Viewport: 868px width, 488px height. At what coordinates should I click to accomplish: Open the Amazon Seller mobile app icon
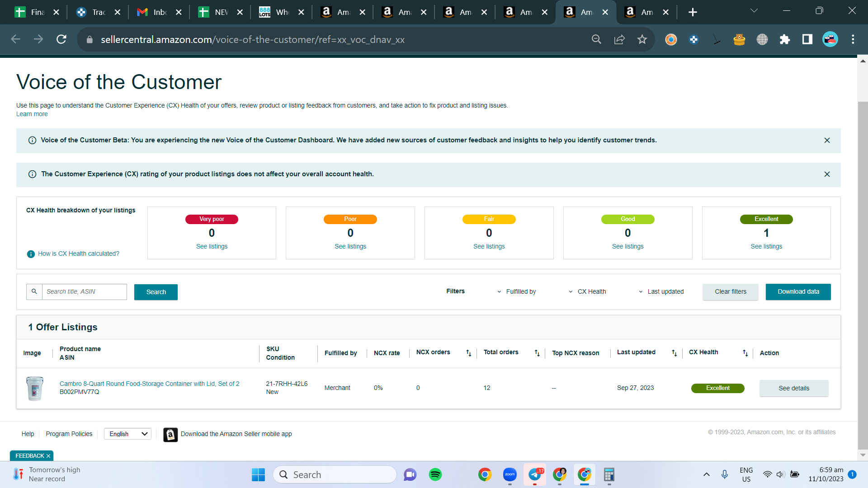[170, 435]
